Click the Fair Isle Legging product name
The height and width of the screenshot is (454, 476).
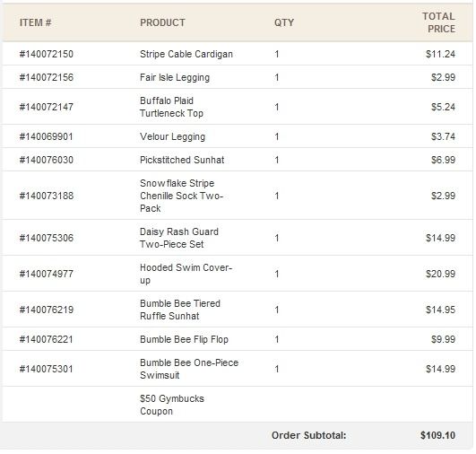coord(175,77)
